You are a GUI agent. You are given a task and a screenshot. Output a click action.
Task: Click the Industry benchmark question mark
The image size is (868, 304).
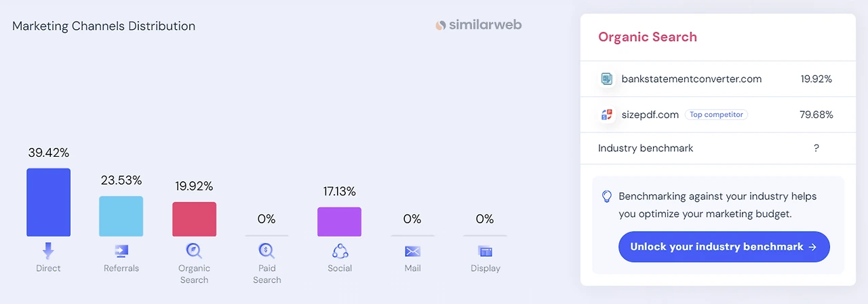point(816,148)
